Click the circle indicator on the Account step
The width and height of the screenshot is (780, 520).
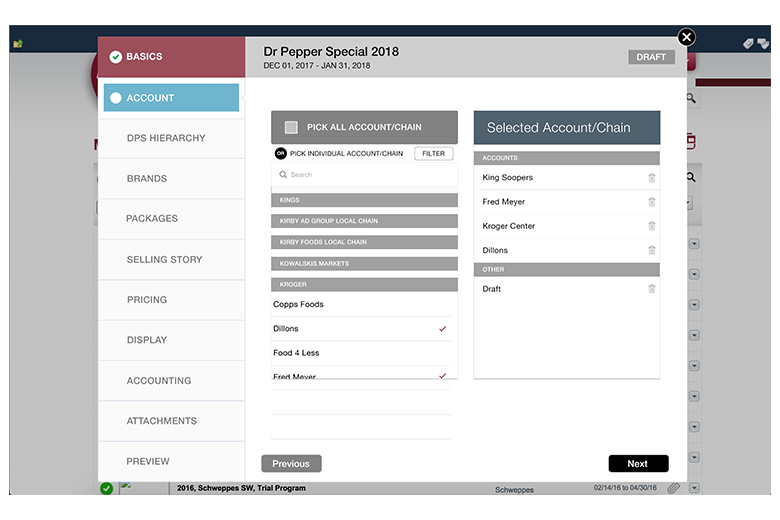tap(115, 98)
